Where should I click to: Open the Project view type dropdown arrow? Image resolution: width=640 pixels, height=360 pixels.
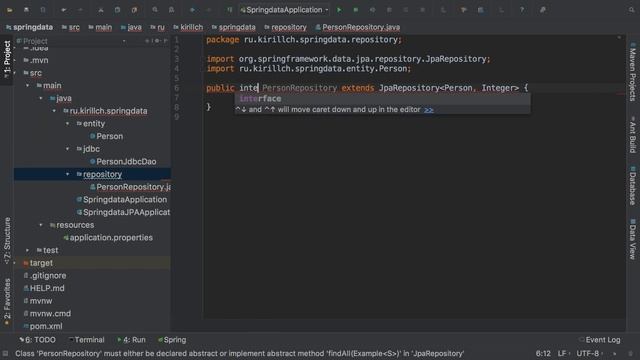click(124, 41)
